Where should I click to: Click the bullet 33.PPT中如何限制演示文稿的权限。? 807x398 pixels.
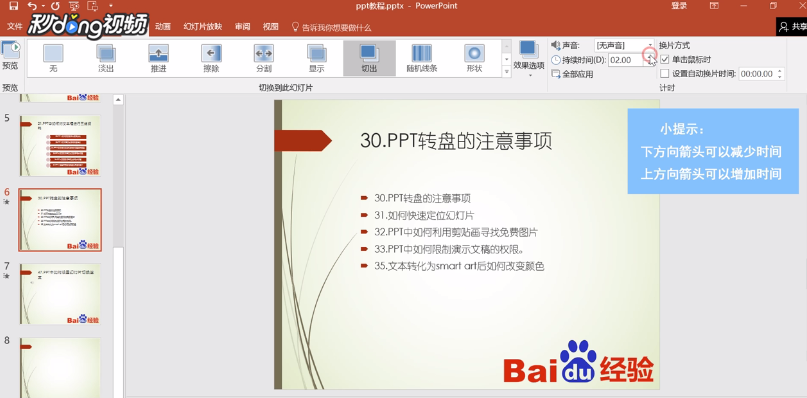pos(449,249)
